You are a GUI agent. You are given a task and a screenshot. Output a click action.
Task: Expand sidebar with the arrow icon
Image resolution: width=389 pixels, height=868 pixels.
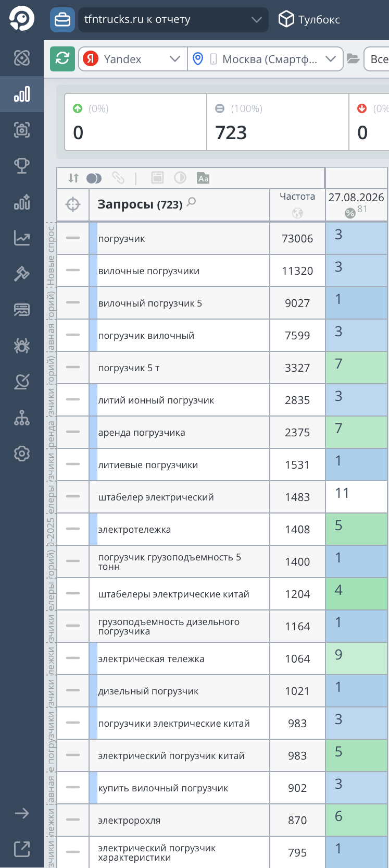pos(22,813)
